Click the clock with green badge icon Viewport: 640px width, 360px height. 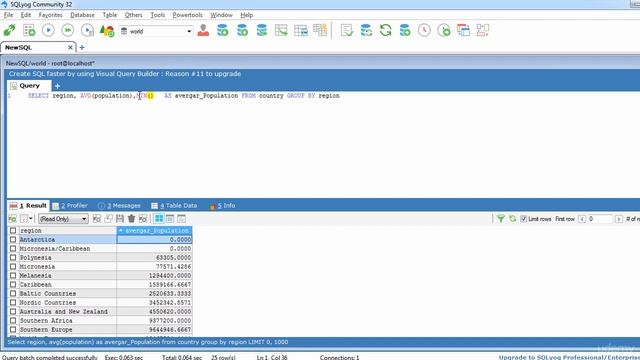444,30
